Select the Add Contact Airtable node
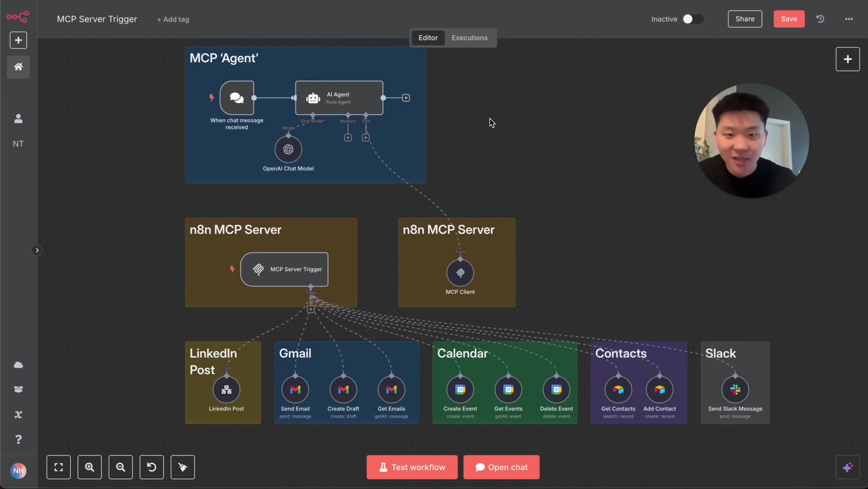This screenshot has height=489, width=868. [x=660, y=389]
